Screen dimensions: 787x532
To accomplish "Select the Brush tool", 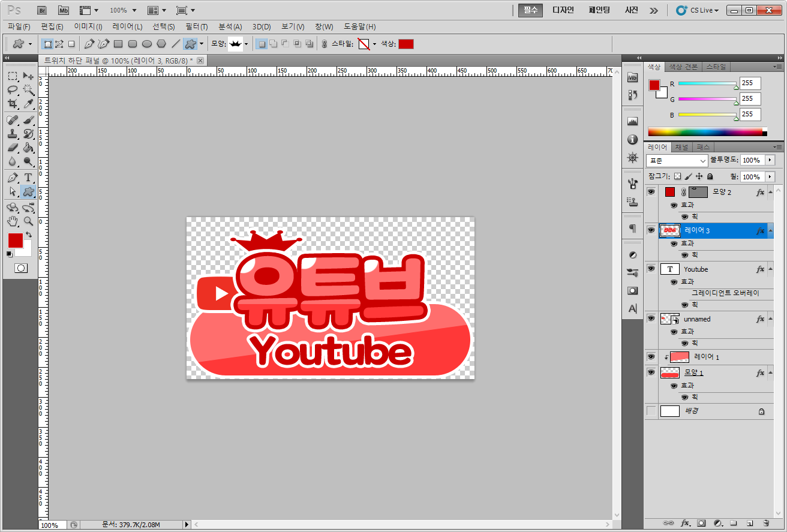I will [x=28, y=120].
